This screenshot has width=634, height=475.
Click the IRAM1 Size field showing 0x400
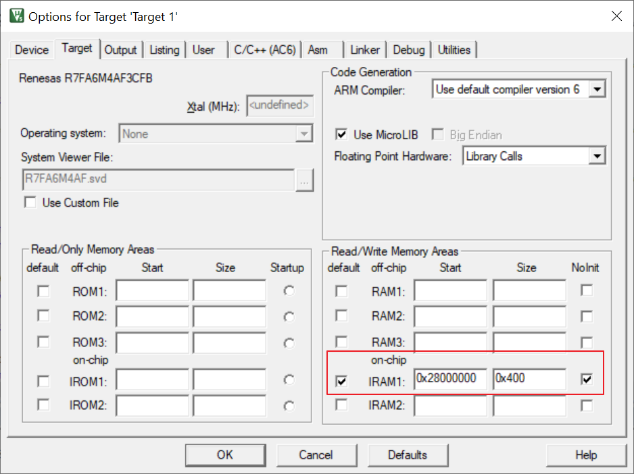click(529, 379)
